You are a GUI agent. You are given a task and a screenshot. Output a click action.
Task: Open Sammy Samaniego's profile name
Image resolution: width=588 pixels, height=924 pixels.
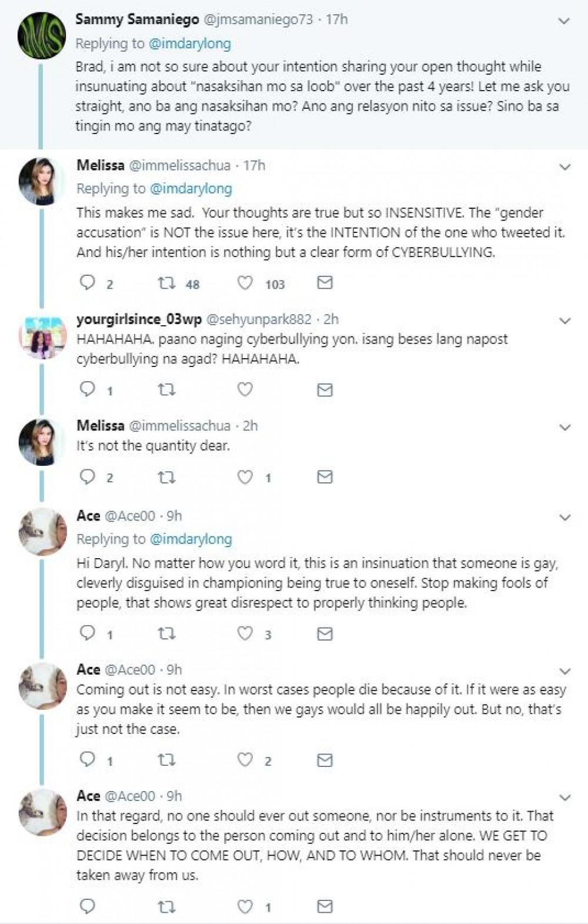click(x=137, y=19)
